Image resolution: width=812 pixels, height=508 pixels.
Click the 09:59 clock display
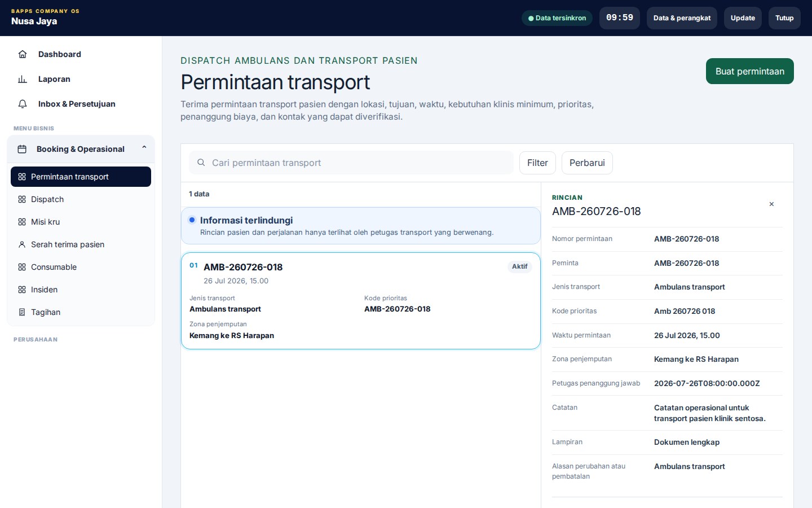click(x=620, y=18)
